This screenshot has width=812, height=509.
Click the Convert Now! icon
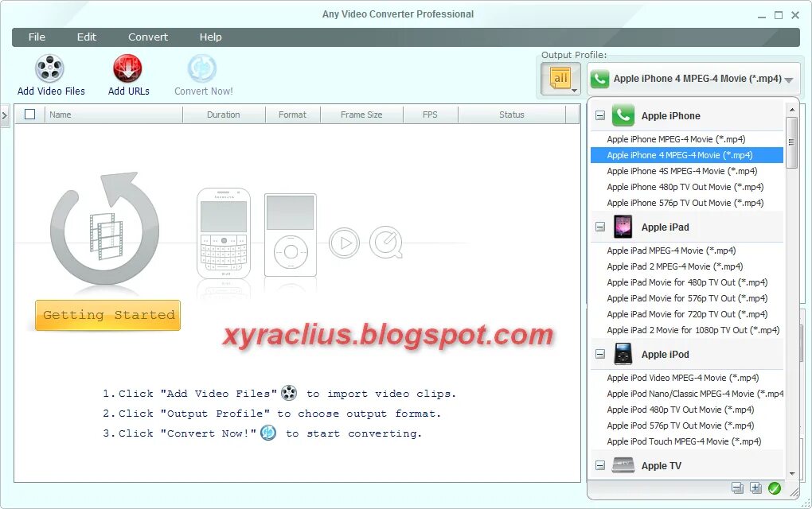pyautogui.click(x=201, y=68)
